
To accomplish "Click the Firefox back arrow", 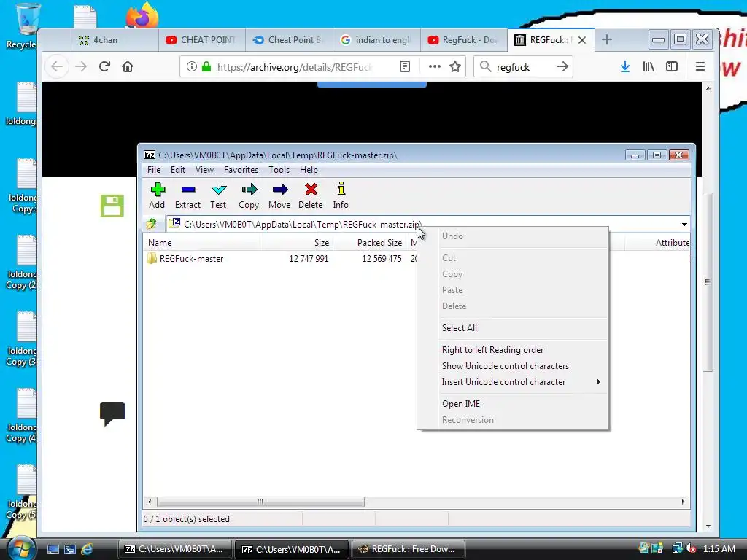I will tap(57, 66).
